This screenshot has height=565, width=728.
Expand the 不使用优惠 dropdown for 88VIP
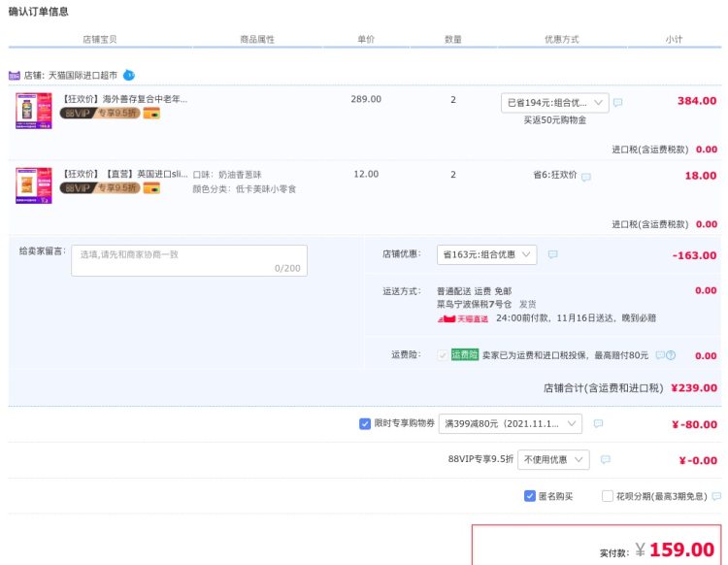tap(553, 459)
